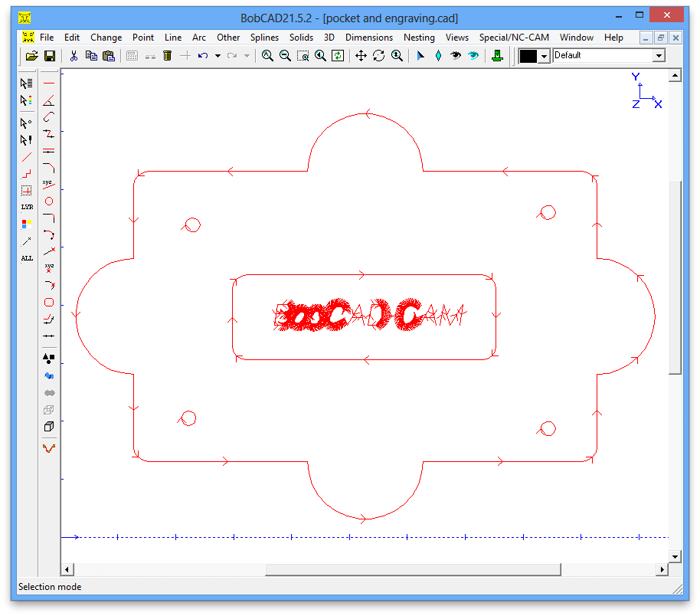Open the Nesting menu

[x=419, y=38]
